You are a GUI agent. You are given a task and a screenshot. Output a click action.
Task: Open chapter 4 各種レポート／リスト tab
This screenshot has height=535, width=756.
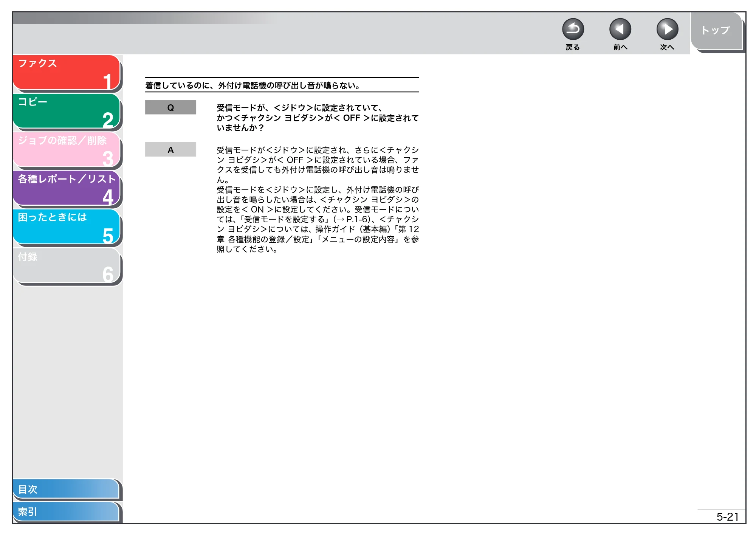point(67,188)
